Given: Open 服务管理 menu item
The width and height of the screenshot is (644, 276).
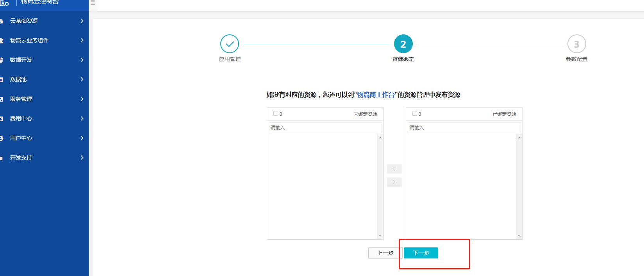Looking at the screenshot, I should coord(45,99).
